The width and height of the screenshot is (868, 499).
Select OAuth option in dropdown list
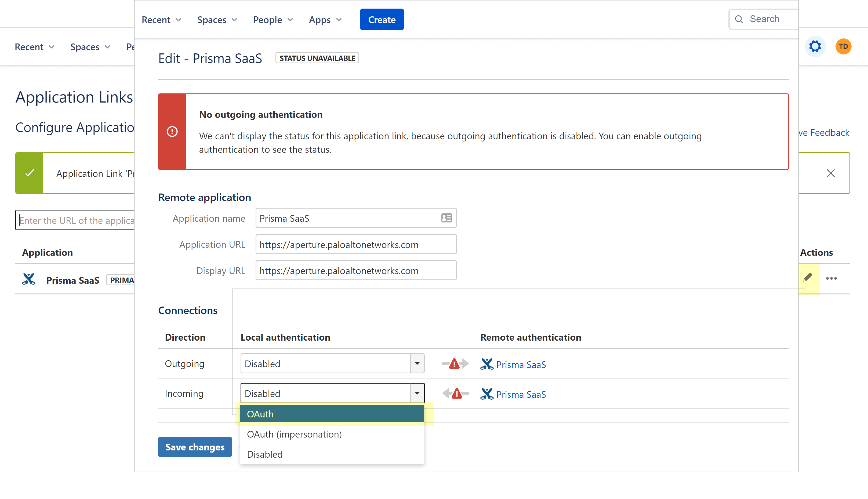[x=332, y=414]
